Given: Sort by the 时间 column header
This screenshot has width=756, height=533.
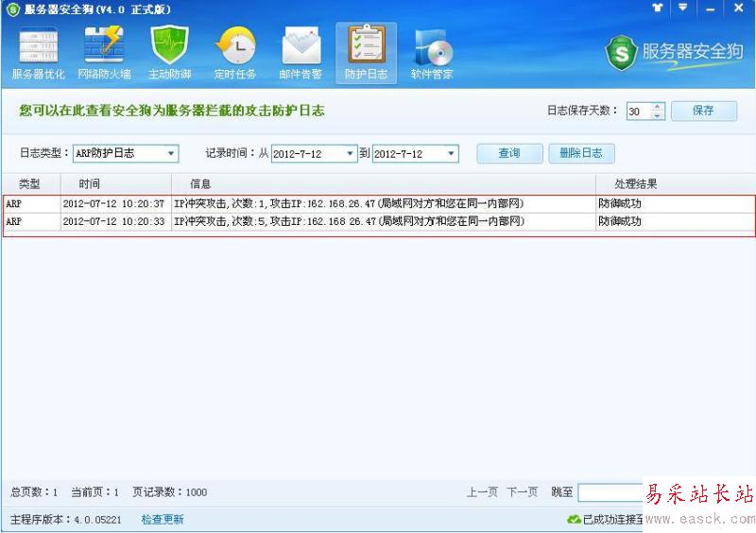Looking at the screenshot, I should [115, 183].
